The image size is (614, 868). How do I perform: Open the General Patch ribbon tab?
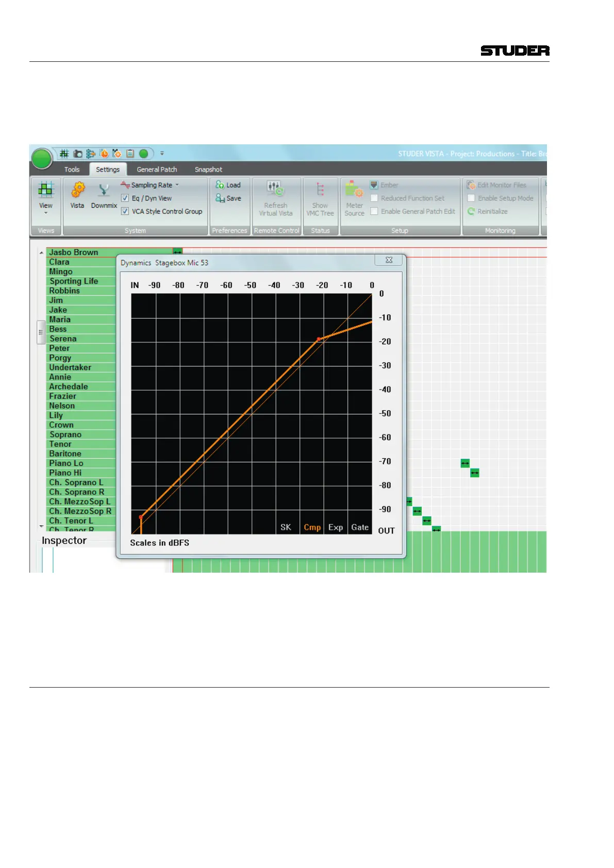click(157, 169)
